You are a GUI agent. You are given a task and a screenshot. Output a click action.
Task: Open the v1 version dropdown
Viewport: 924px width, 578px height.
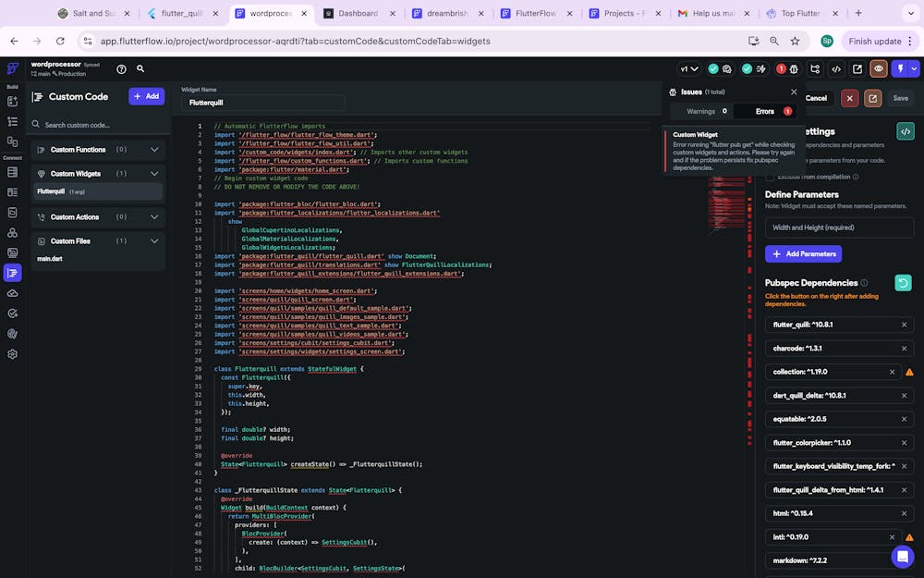(x=689, y=69)
